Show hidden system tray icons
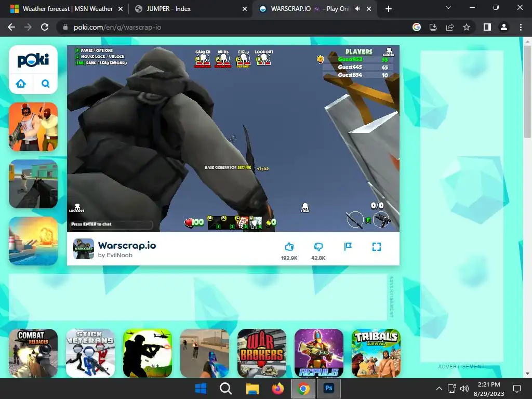The height and width of the screenshot is (399, 532). tap(439, 389)
